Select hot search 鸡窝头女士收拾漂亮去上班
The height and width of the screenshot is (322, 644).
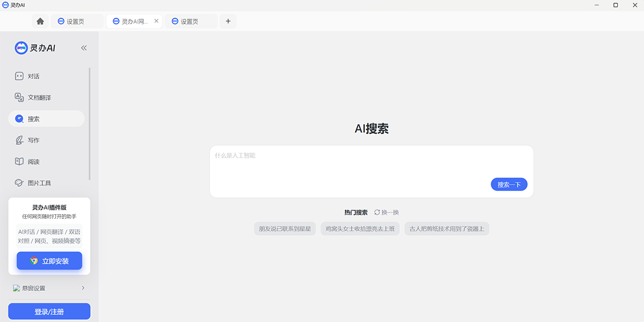[x=360, y=229]
